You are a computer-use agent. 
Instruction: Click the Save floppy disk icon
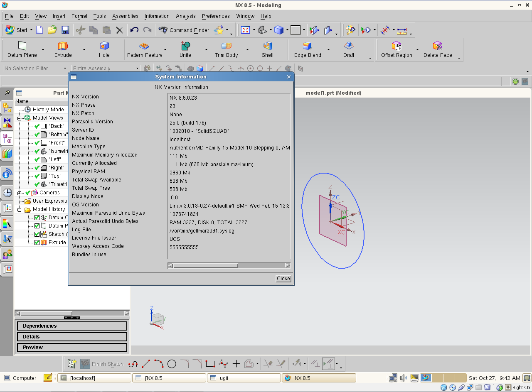(65, 30)
